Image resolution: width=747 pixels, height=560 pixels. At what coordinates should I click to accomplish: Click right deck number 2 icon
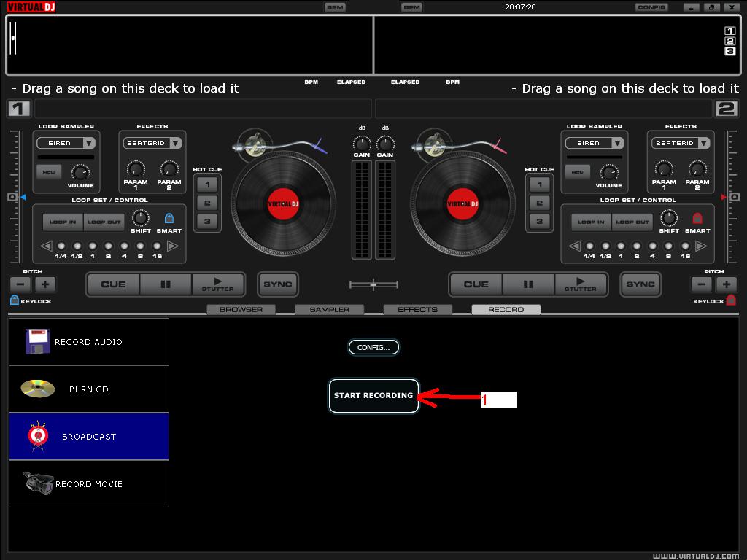(x=727, y=109)
